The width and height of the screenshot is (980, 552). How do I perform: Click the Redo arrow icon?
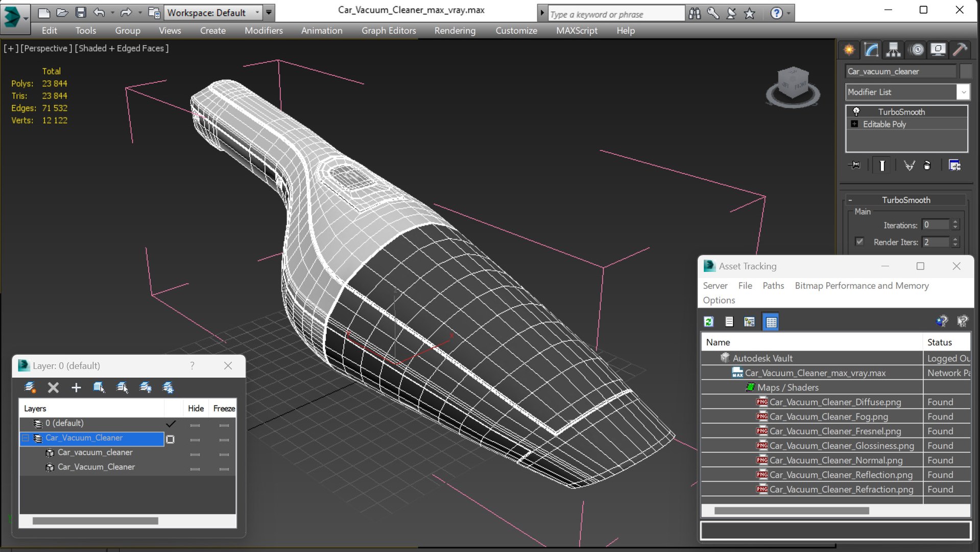click(x=126, y=13)
